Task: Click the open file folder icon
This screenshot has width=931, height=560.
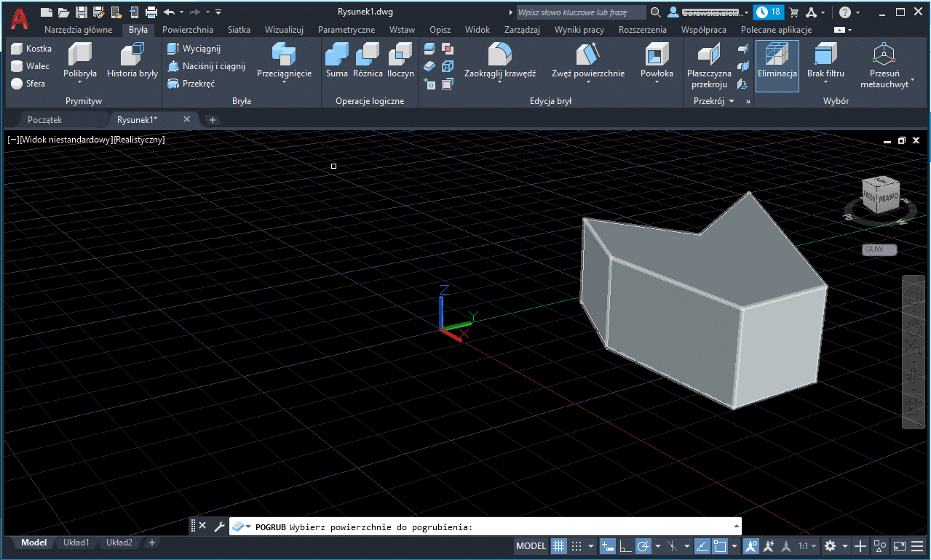Action: click(x=64, y=12)
